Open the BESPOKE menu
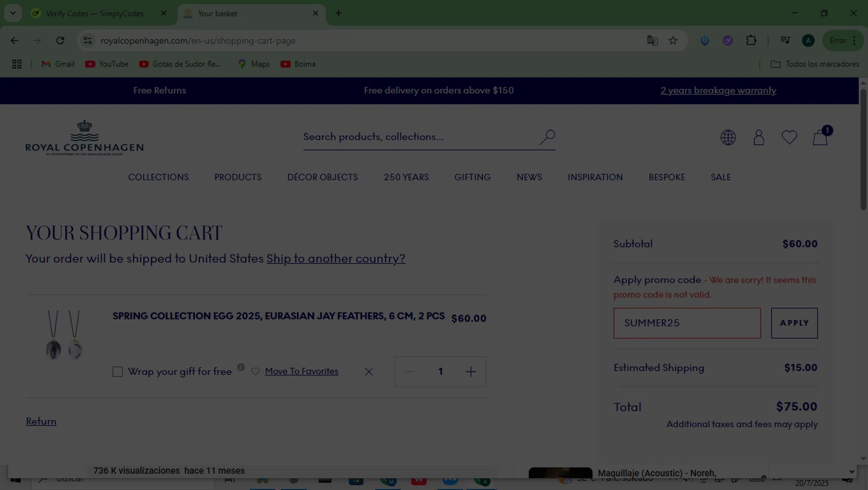868x490 pixels. click(x=667, y=177)
